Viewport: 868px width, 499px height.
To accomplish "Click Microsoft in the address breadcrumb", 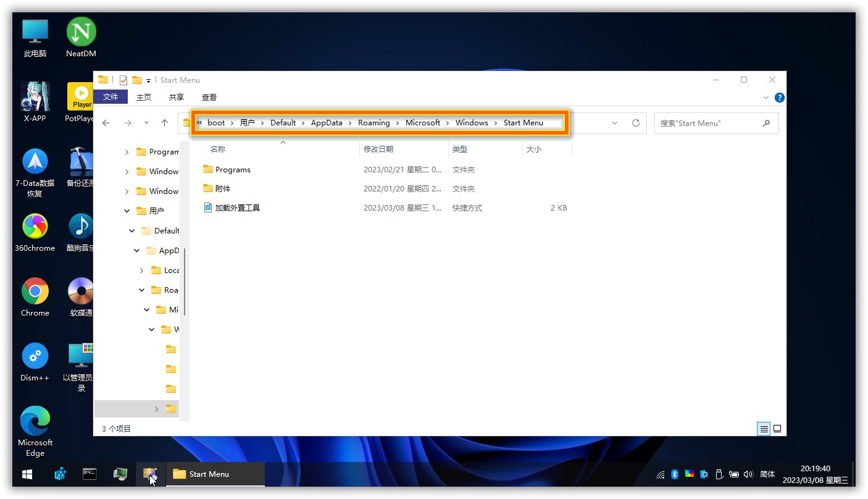I will 423,123.
